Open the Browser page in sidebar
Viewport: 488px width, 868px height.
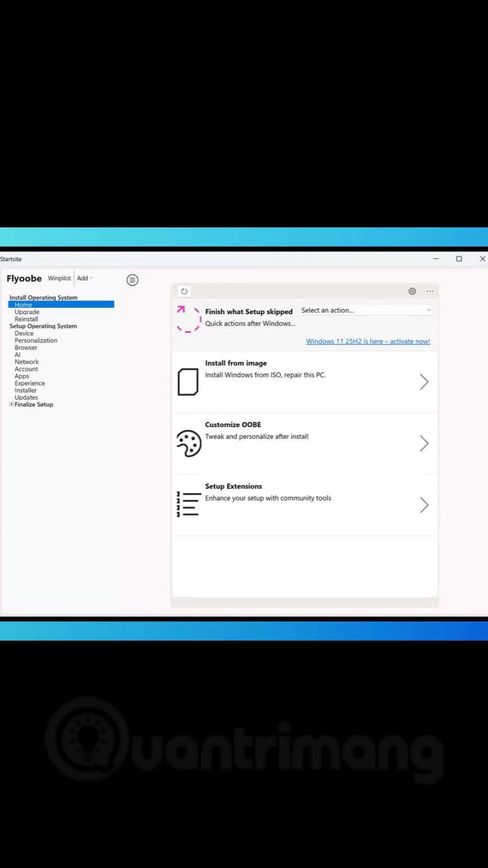26,348
